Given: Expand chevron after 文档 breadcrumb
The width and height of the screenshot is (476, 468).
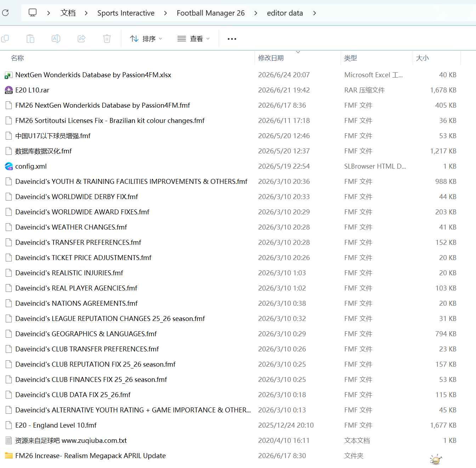Looking at the screenshot, I should [86, 13].
